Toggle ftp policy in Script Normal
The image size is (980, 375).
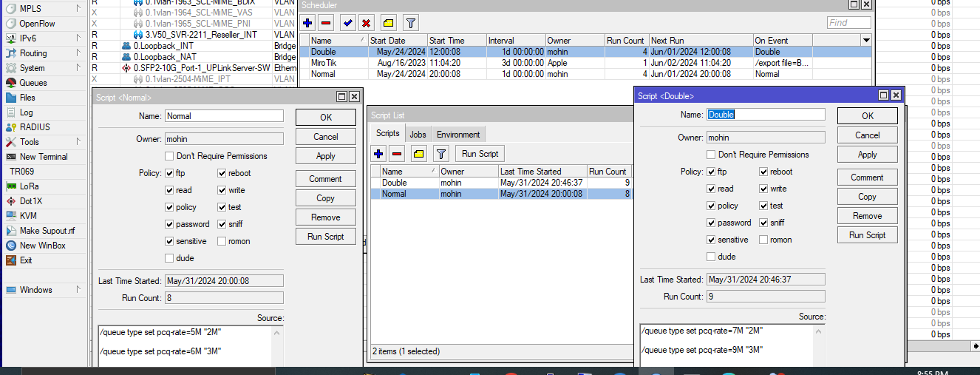click(x=170, y=173)
